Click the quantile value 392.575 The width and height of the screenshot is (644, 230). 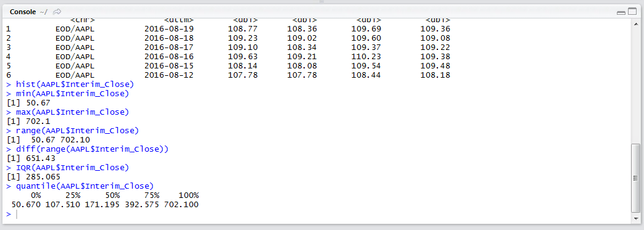click(142, 204)
